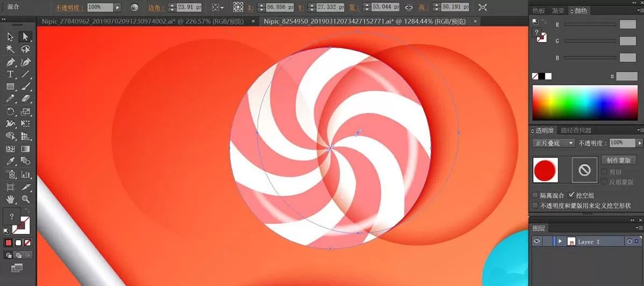
Task: Close the Nipic_8254950 document tab
Action: point(475,22)
